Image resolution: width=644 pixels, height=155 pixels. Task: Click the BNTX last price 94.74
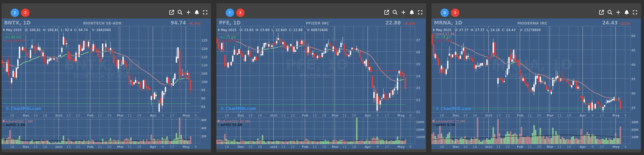click(178, 23)
